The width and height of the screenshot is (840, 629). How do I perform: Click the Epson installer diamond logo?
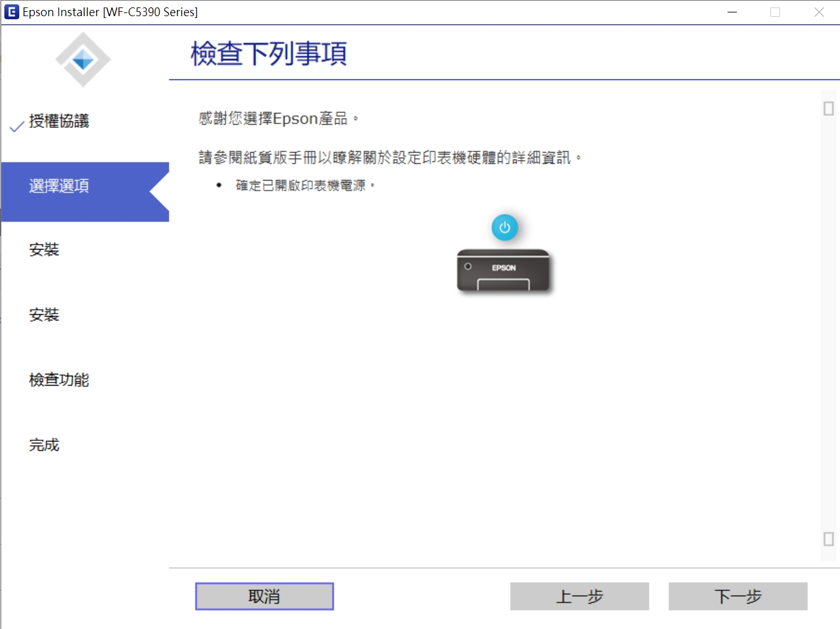click(83, 60)
